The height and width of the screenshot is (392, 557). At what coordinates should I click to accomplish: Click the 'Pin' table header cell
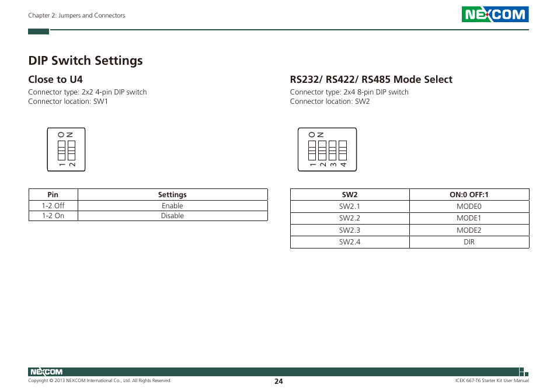click(x=53, y=194)
